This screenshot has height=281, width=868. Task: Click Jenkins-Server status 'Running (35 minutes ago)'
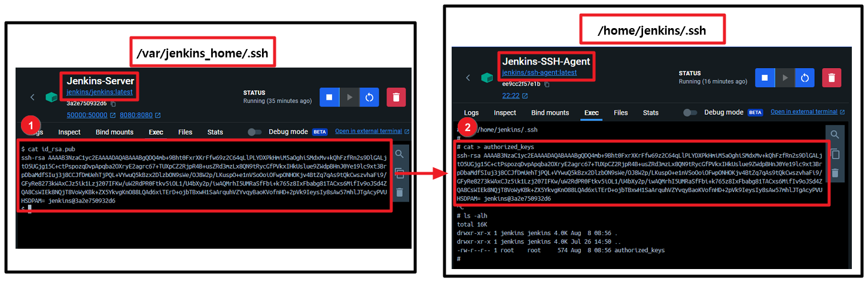pos(278,101)
